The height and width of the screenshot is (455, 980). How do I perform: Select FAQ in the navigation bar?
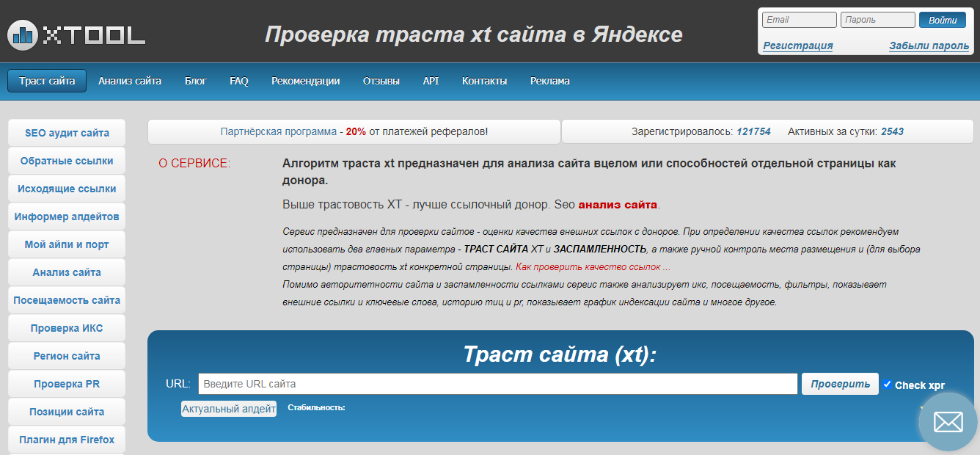click(239, 81)
